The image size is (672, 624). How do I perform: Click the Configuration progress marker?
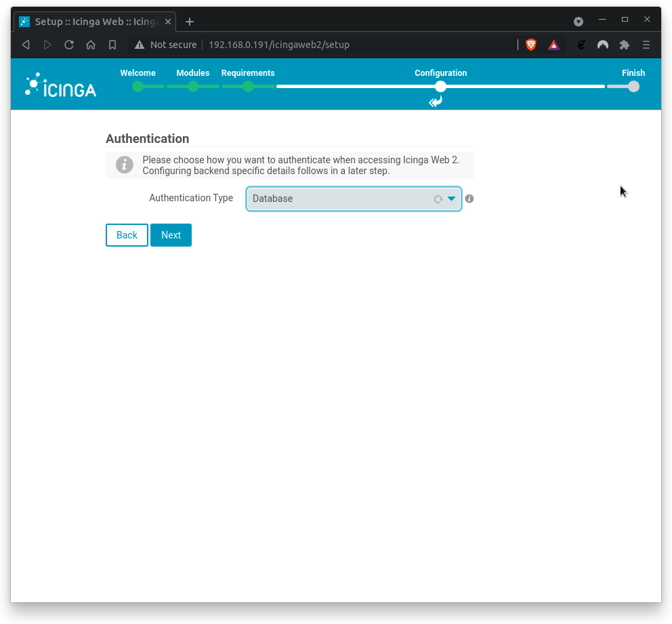(x=440, y=87)
